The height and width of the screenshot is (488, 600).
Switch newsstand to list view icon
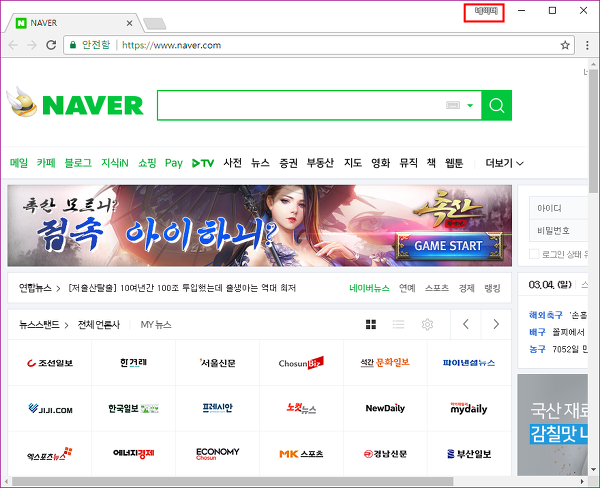click(398, 325)
